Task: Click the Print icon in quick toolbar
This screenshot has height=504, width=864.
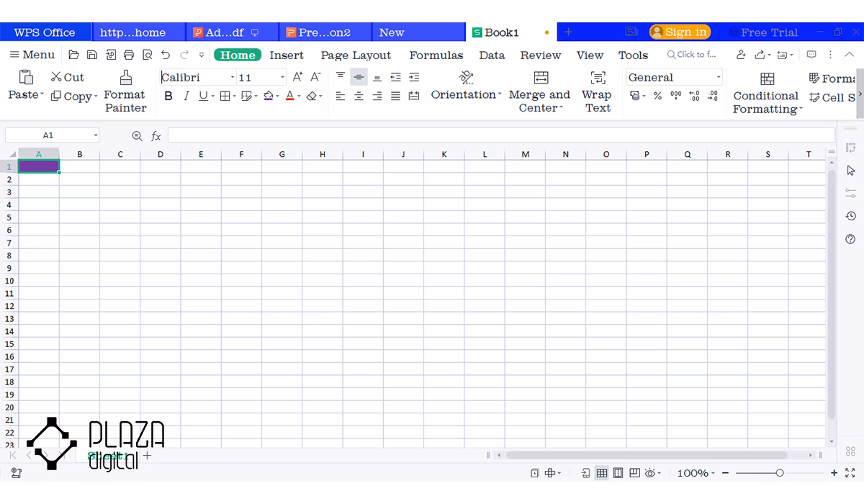Action: pyautogui.click(x=129, y=55)
